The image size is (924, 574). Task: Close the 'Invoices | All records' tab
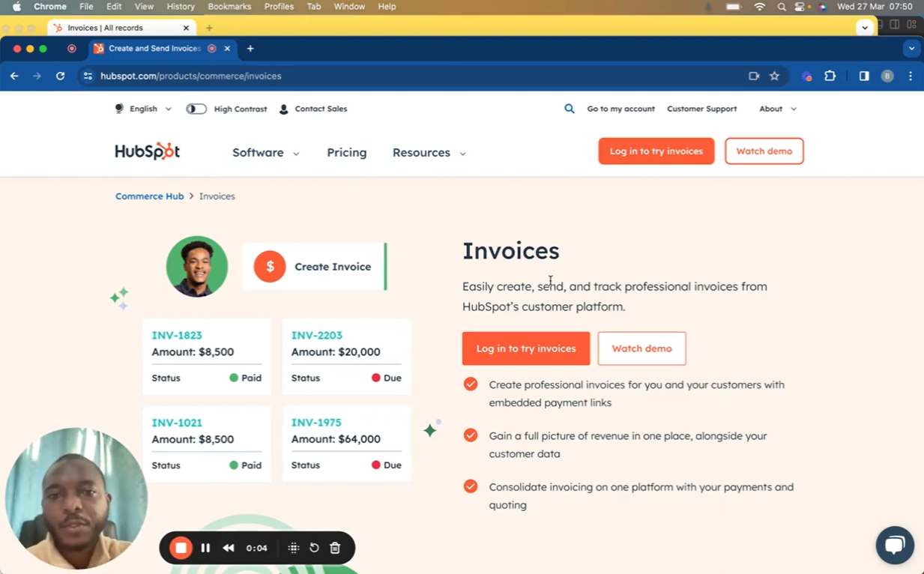186,28
